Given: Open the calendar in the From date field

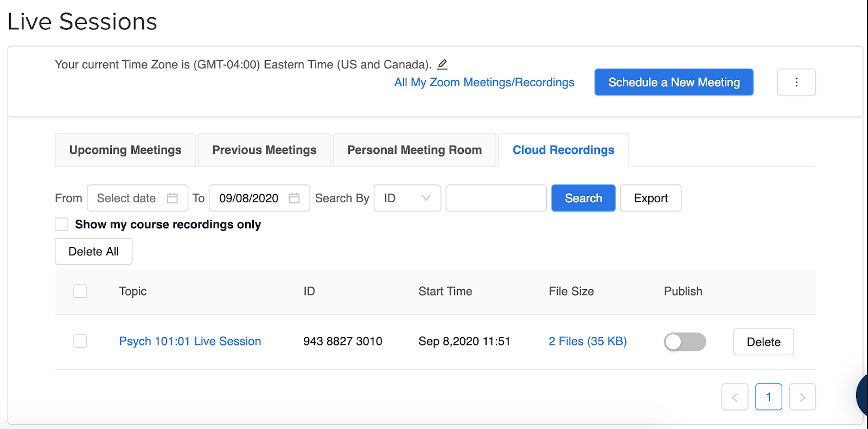Looking at the screenshot, I should coord(173,198).
